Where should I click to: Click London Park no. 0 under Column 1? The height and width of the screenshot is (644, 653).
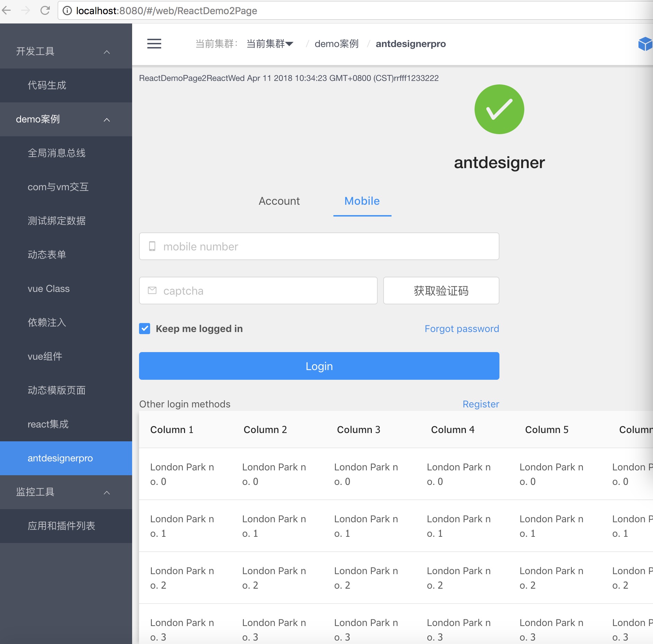click(x=182, y=474)
